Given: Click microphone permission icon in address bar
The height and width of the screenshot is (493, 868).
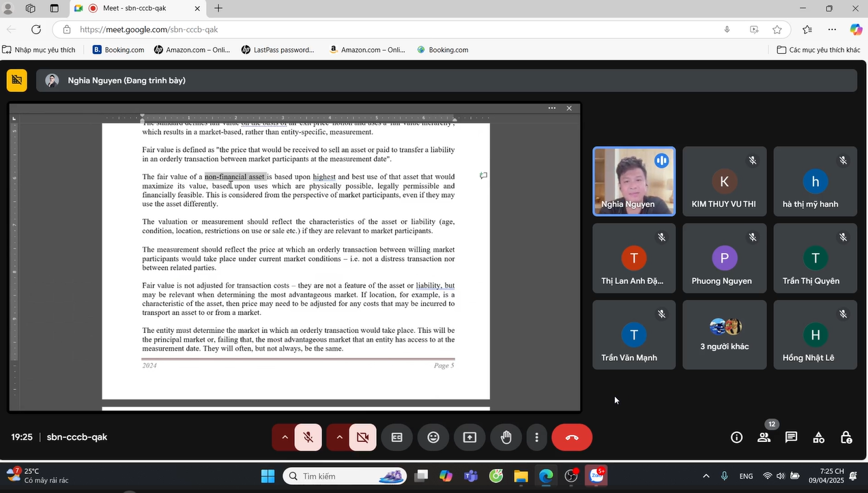Looking at the screenshot, I should 727,29.
